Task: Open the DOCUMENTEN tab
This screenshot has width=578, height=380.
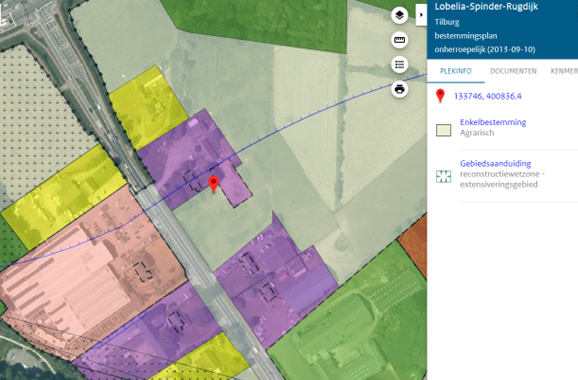Action: tap(513, 71)
